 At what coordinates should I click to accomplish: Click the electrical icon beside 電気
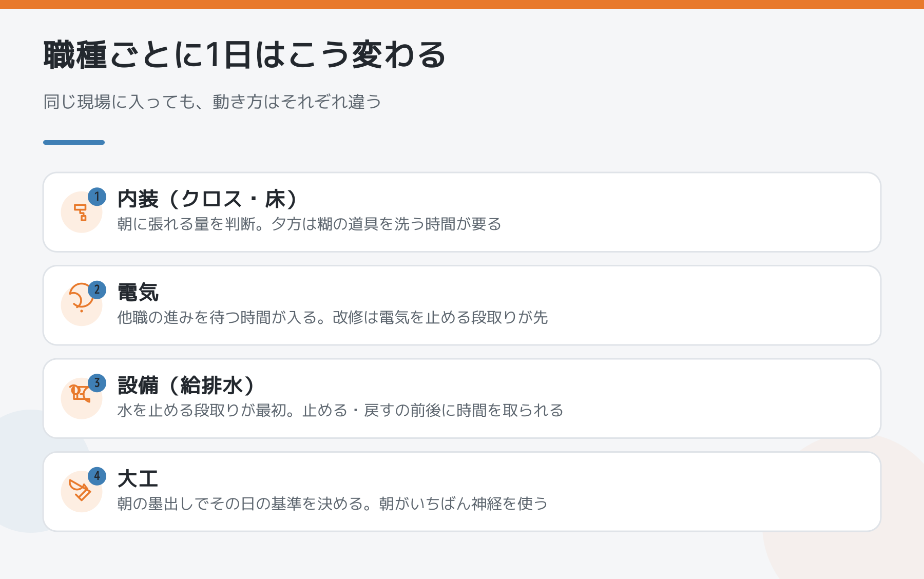click(81, 297)
